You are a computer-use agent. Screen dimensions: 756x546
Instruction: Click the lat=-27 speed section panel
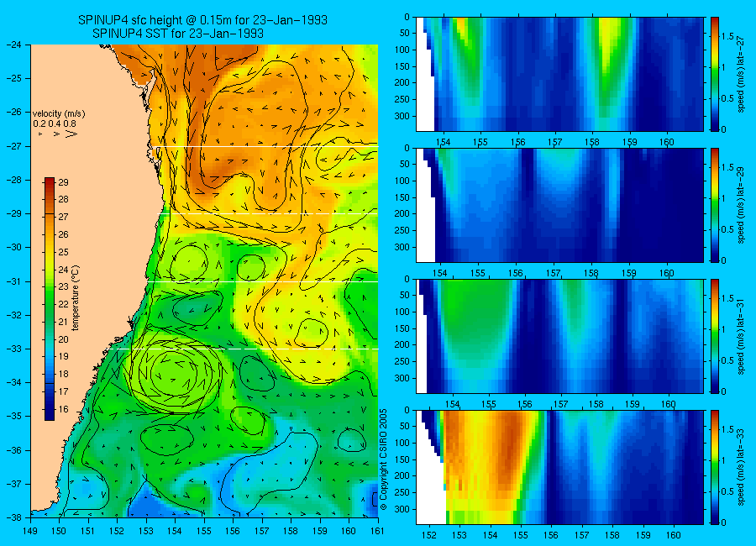[x=559, y=74]
